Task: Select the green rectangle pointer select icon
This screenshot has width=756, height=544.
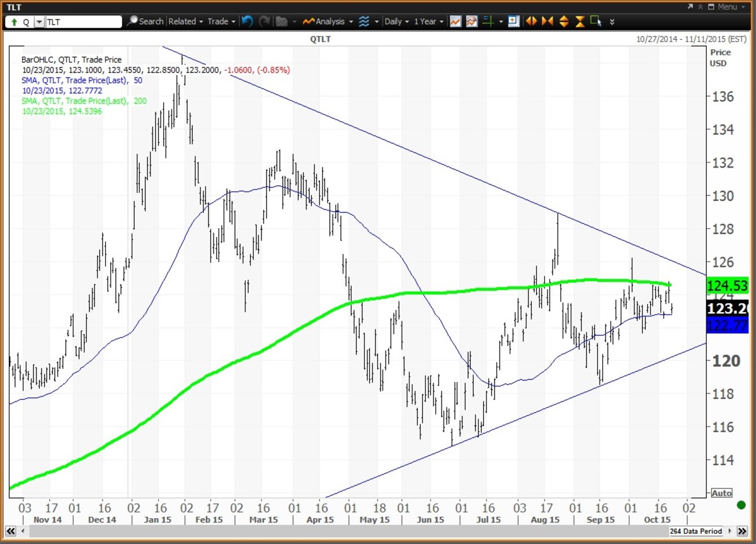Action: (596, 21)
